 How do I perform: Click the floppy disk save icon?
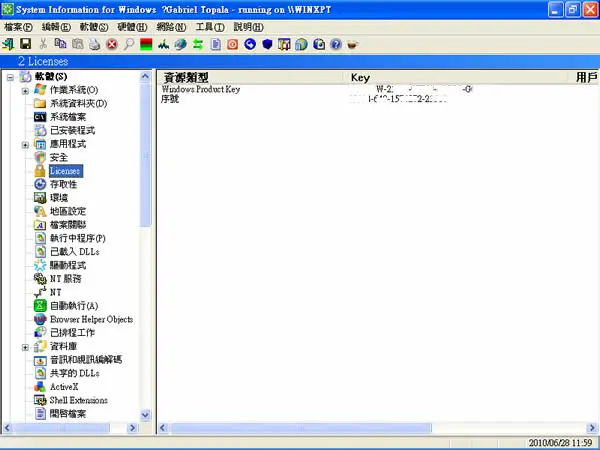(26, 44)
